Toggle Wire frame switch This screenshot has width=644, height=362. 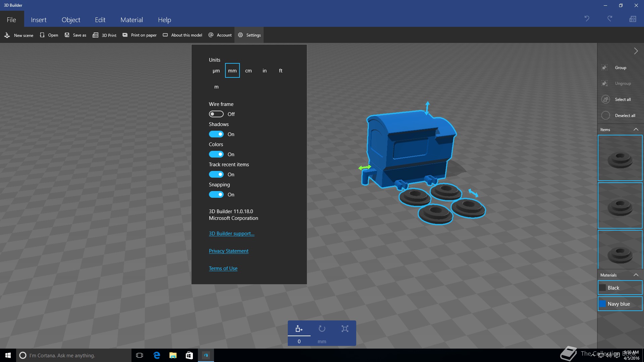coord(216,114)
